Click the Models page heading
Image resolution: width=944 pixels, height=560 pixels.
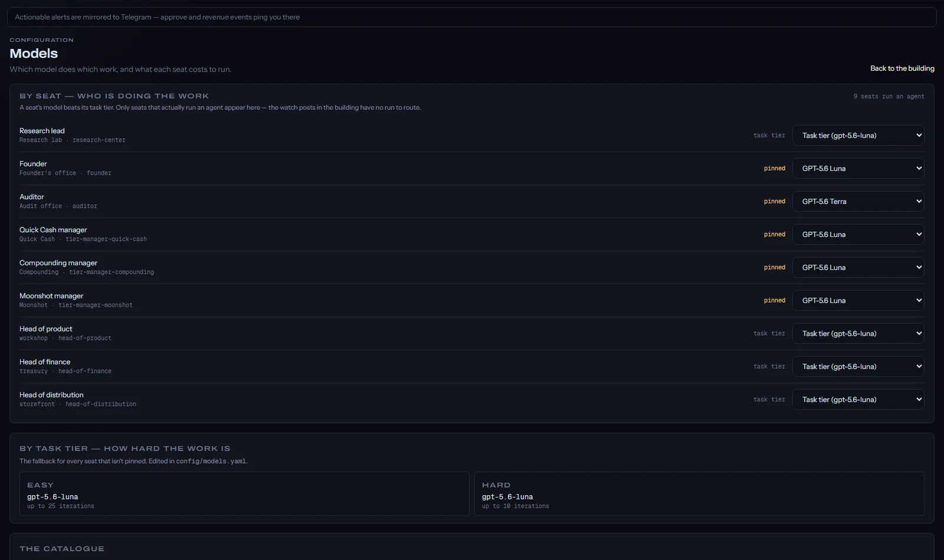(x=34, y=53)
